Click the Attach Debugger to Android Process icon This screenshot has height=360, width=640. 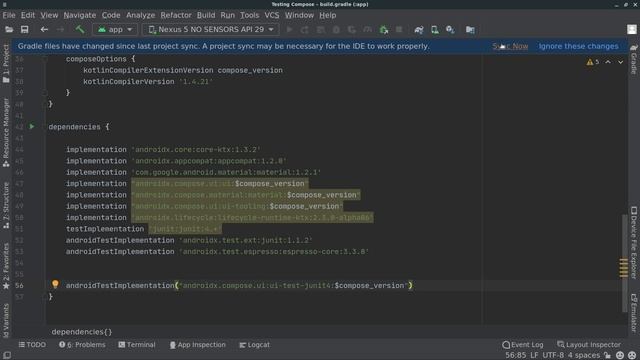click(x=384, y=29)
